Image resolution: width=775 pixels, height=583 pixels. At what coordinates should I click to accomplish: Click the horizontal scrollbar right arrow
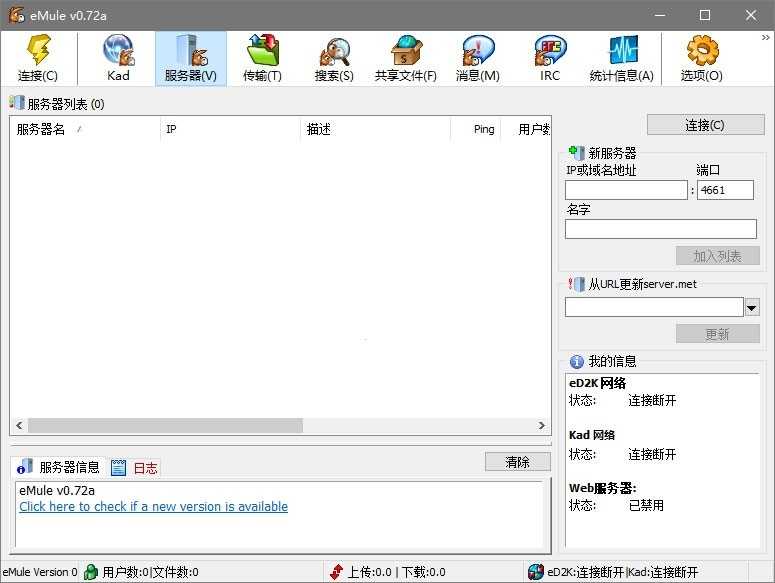click(x=542, y=425)
